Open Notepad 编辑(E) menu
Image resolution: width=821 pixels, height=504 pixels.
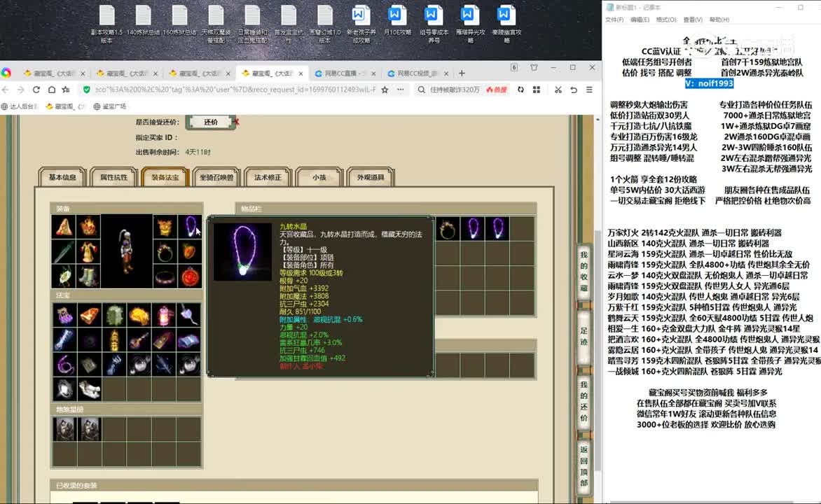point(640,20)
